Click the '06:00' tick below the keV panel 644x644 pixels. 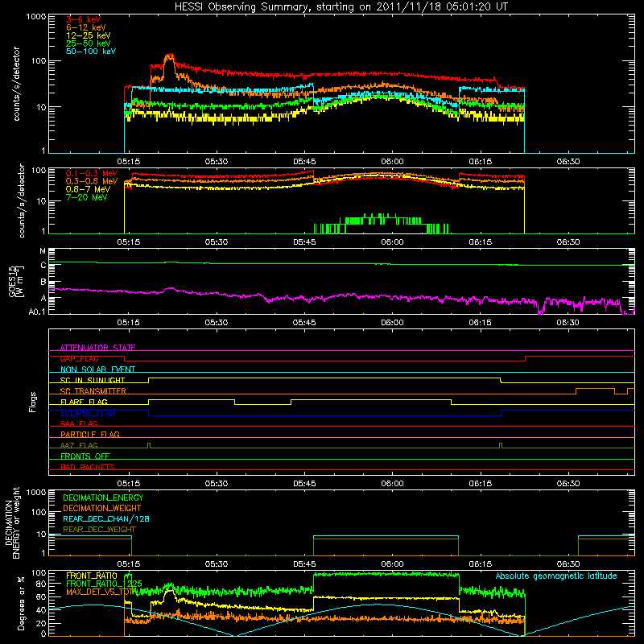click(x=392, y=162)
